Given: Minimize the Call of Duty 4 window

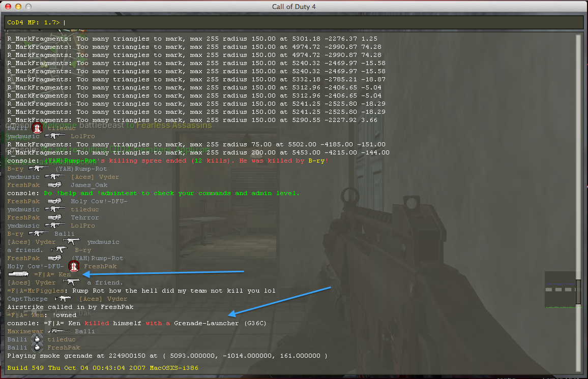Looking at the screenshot, I should coord(18,7).
